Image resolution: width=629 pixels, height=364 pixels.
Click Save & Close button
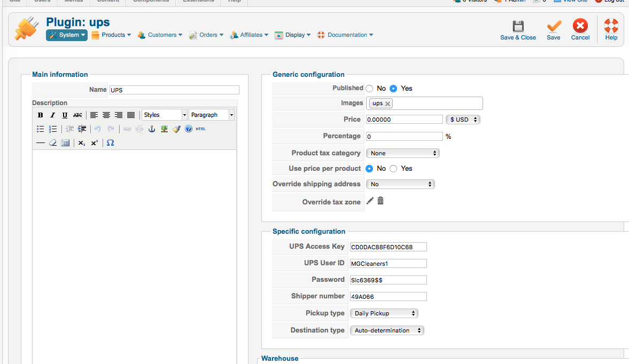pyautogui.click(x=518, y=30)
